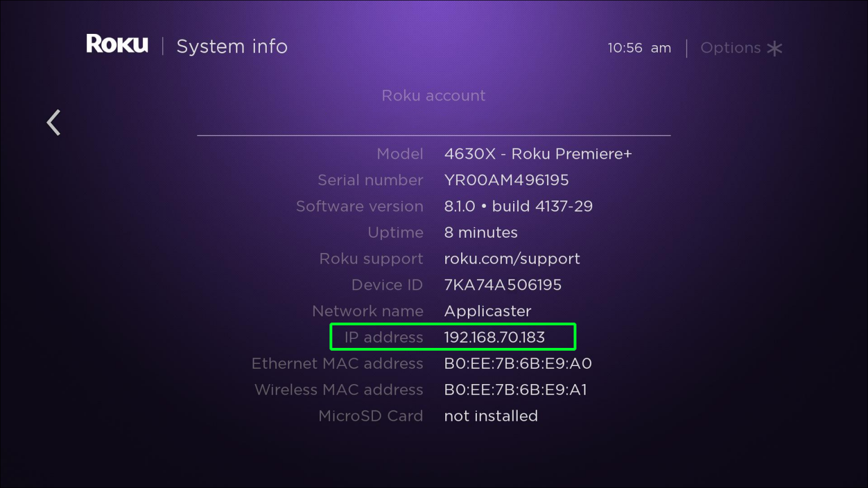Collapse the info panel via back arrow
The image size is (868, 488).
coord(53,122)
